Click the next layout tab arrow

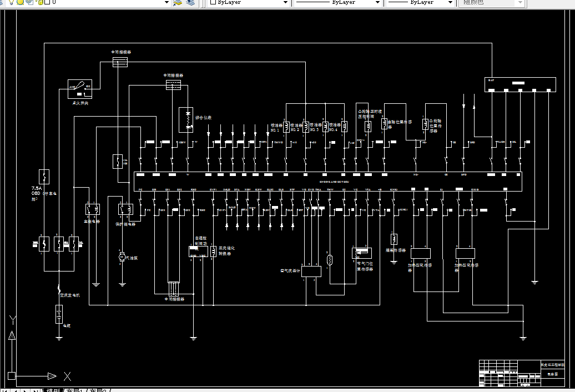tap(24, 390)
